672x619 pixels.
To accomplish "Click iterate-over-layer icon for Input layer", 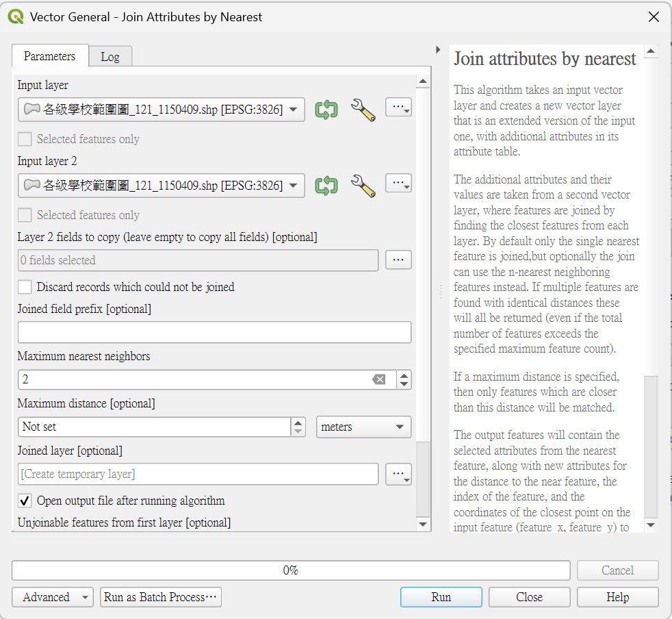I will coord(326,110).
